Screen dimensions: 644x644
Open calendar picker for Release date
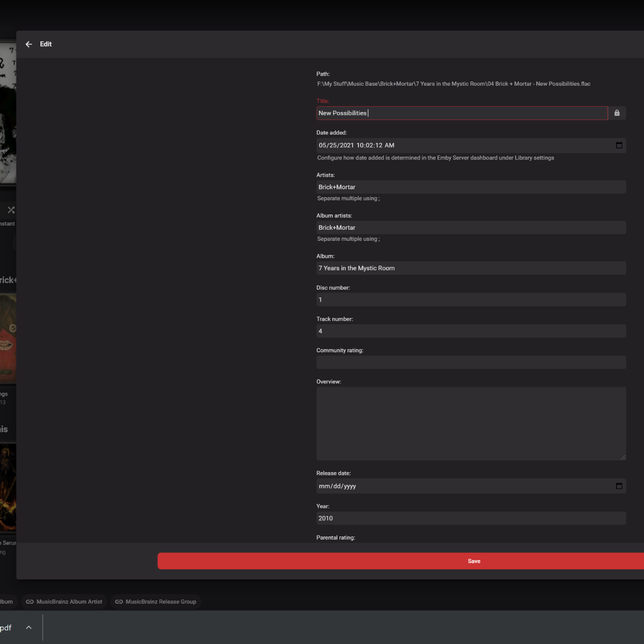point(619,486)
